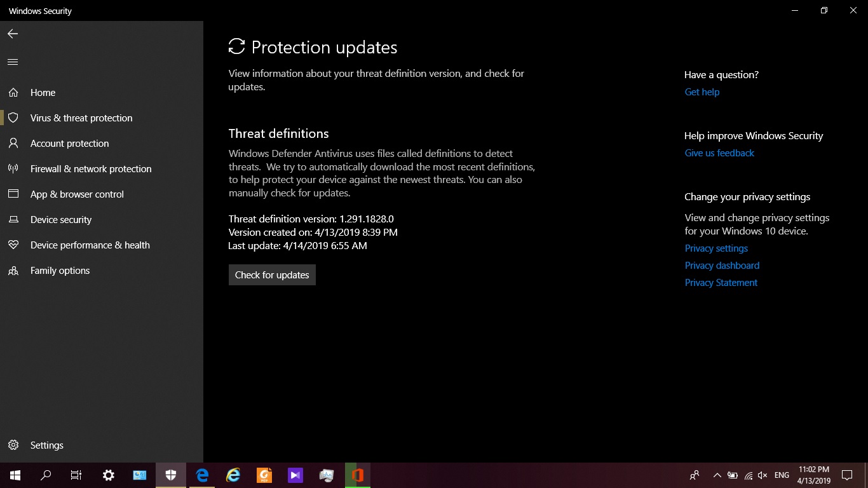Screen dimensions: 868x488
Task: Click the window icon for App & browser control
Action: tap(13, 194)
